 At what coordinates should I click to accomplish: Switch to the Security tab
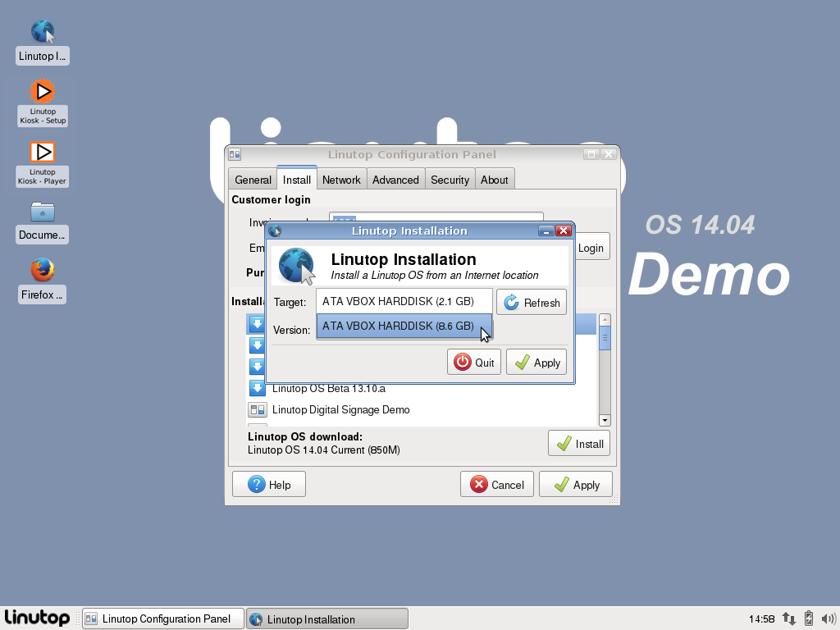click(450, 180)
